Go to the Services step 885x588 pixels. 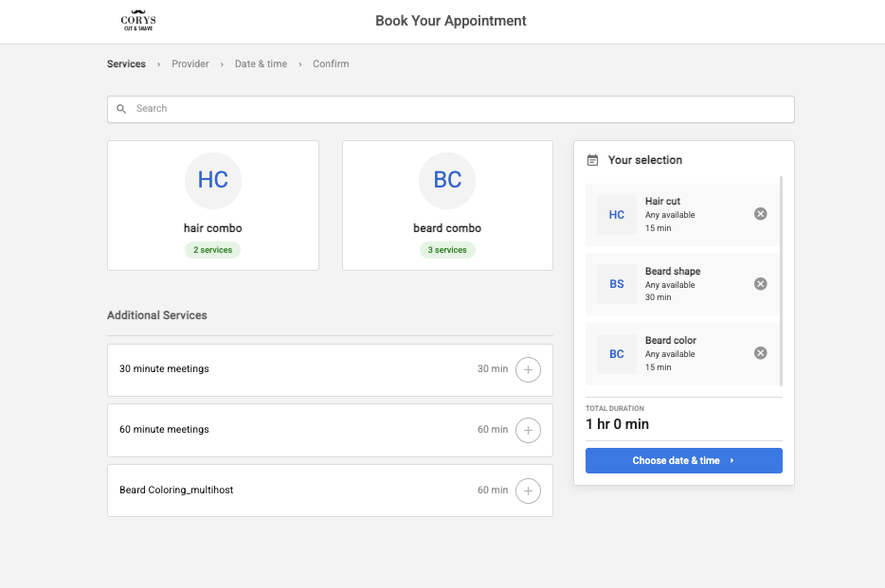126,63
